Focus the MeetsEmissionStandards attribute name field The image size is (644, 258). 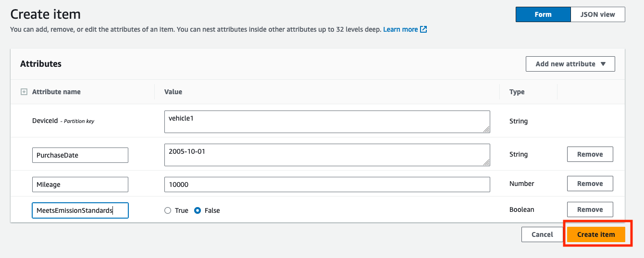[80, 210]
